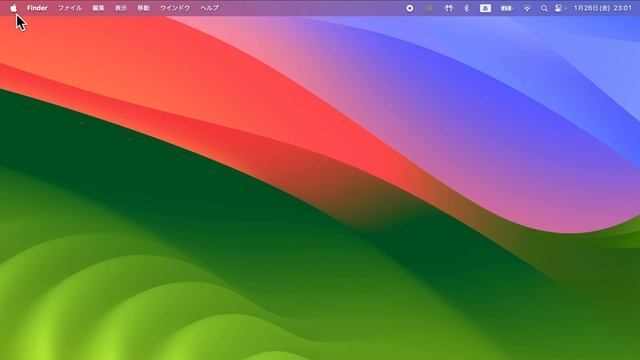Open the ファイル menu
The image size is (640, 360).
(x=70, y=8)
